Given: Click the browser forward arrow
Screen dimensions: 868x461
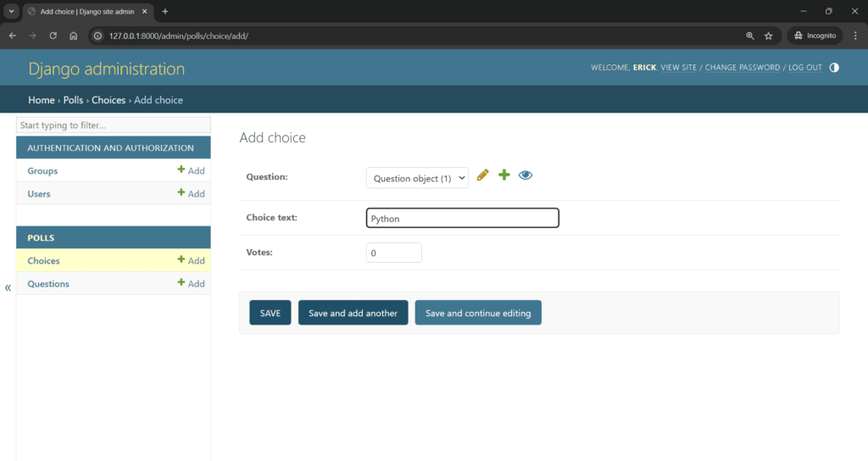Looking at the screenshot, I should pos(33,36).
